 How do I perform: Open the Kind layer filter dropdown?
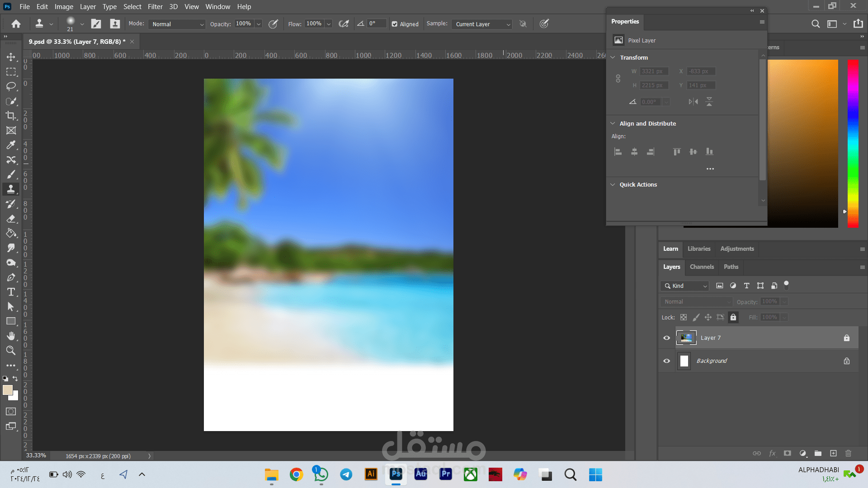click(x=684, y=286)
